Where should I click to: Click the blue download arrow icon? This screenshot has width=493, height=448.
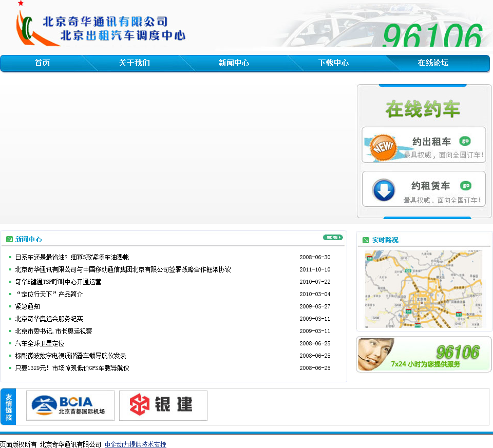(x=384, y=190)
